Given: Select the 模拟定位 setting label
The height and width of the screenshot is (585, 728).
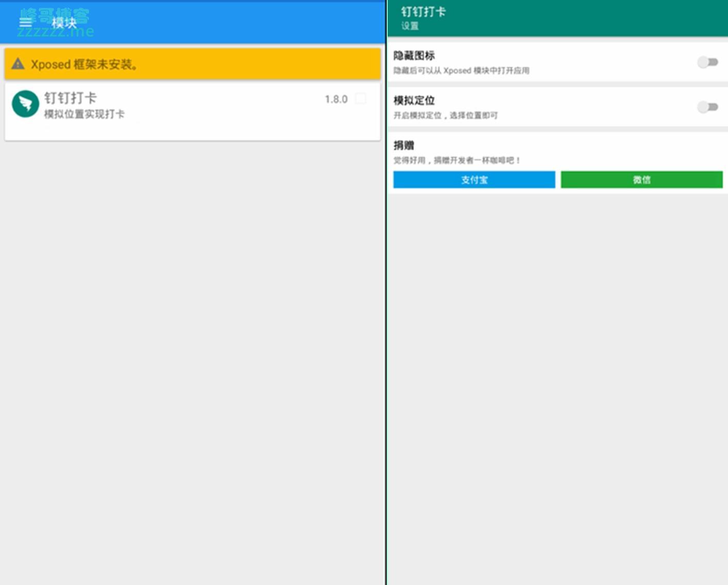Looking at the screenshot, I should click(414, 101).
